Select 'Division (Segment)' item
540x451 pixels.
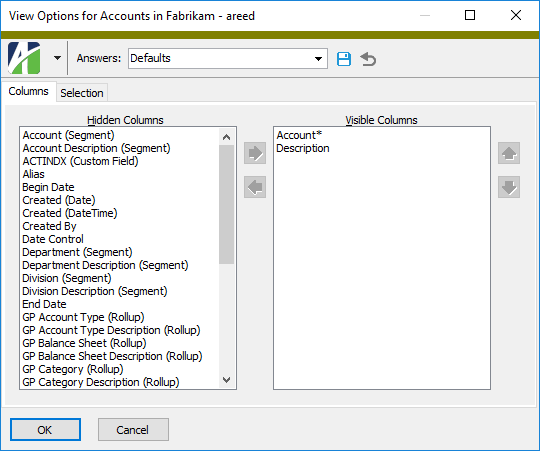[67, 278]
